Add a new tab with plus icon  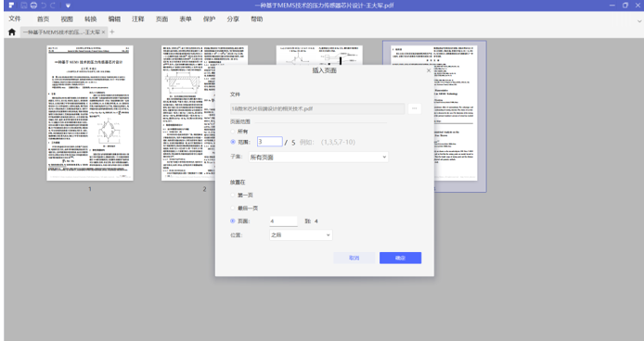(x=112, y=32)
